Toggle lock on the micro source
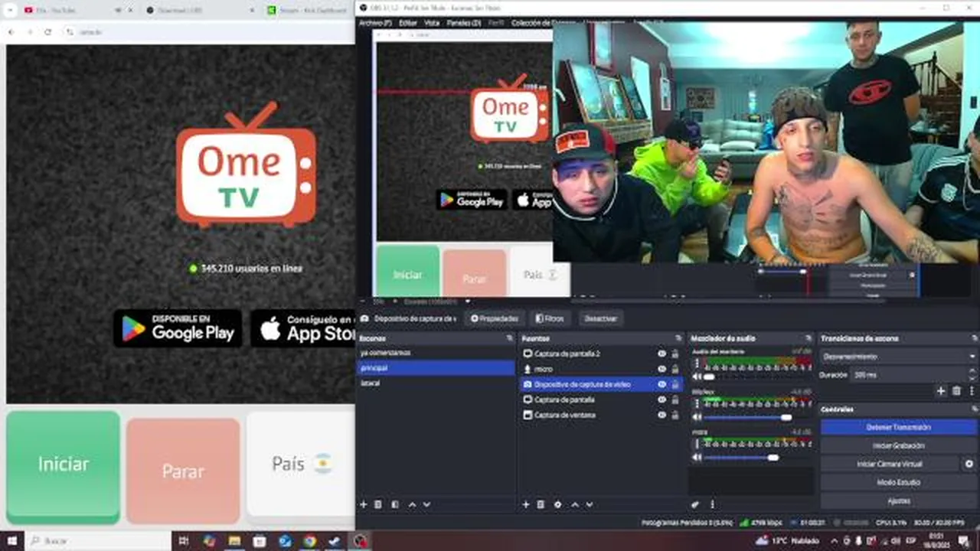This screenshot has height=551, width=980. pos(675,369)
